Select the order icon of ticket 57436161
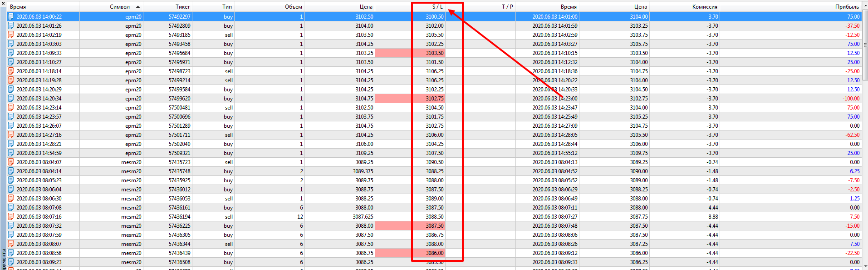Screen dimensions: 868x270 point(11,208)
